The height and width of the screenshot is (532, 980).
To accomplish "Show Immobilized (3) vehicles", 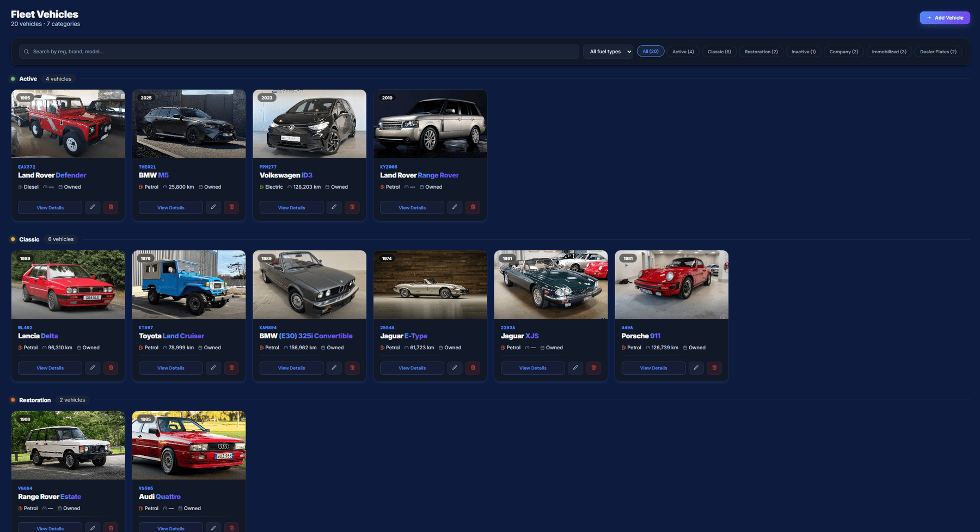I will [889, 52].
